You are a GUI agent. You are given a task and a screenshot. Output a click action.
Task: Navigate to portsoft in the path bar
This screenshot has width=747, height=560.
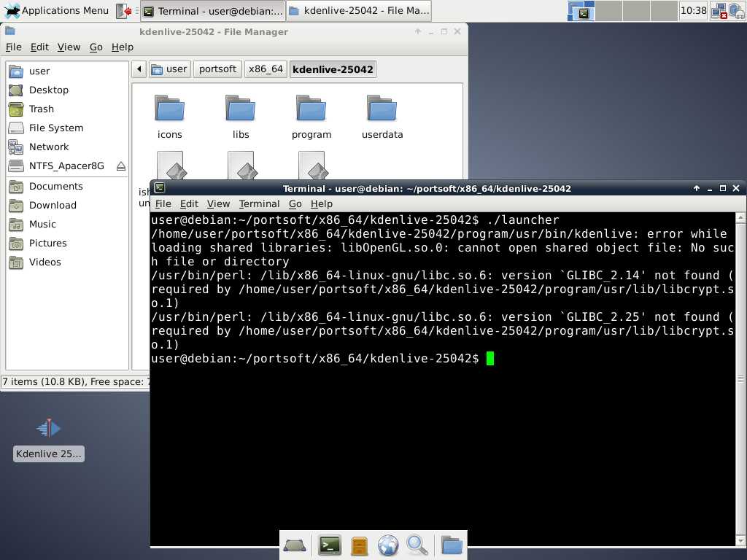coord(217,69)
